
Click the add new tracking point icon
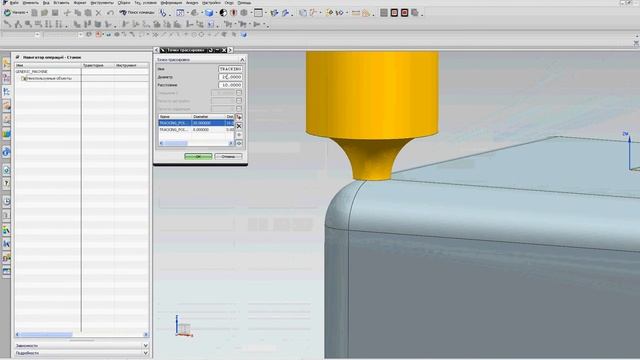coord(239,118)
